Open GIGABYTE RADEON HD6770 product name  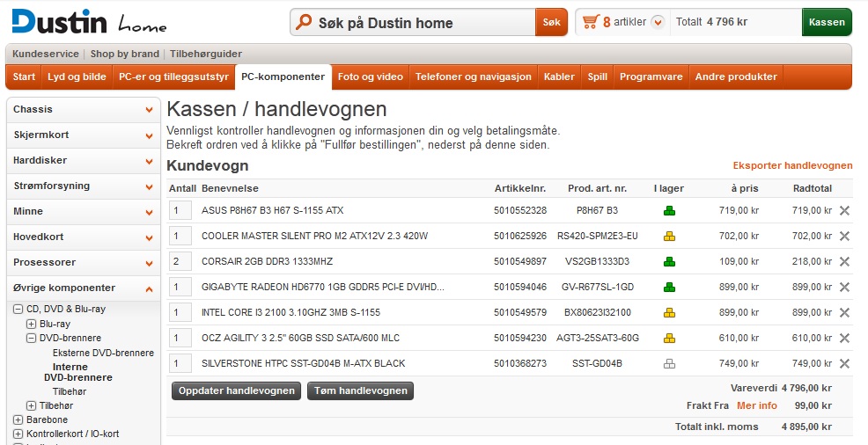coord(323,287)
